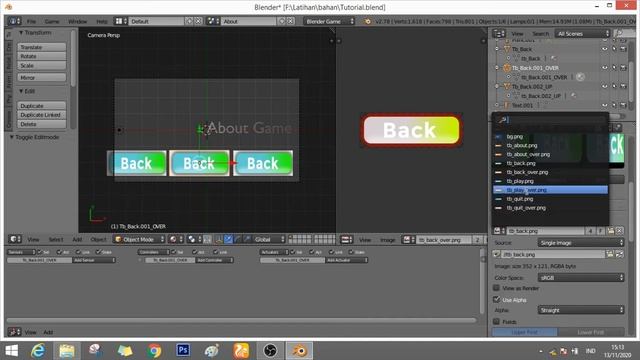Open Internet Explorer from the taskbar
This screenshot has width=640, height=360.
click(x=38, y=351)
